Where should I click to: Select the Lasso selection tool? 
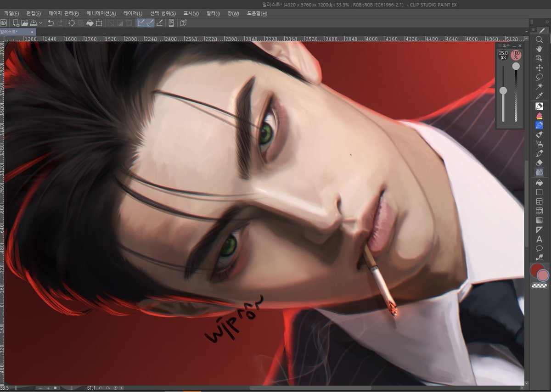point(540,77)
